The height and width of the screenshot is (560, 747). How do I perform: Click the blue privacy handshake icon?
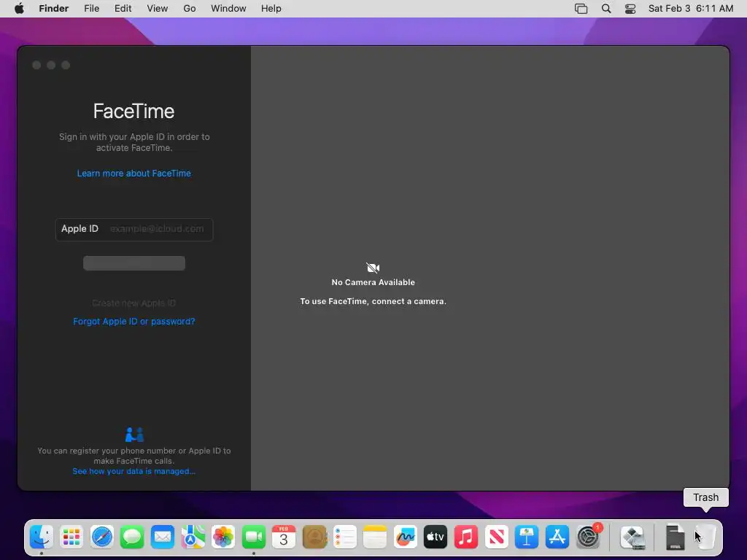pos(134,435)
